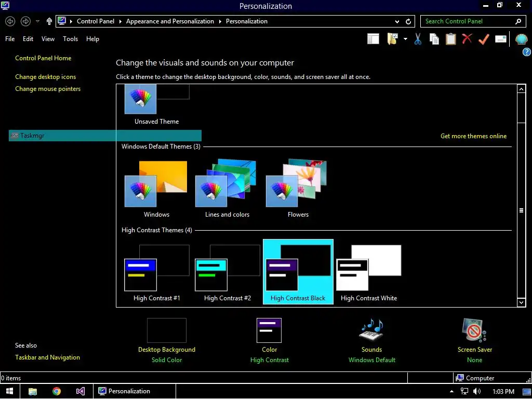Open the Help menu
The width and height of the screenshot is (532, 399).
click(92, 38)
